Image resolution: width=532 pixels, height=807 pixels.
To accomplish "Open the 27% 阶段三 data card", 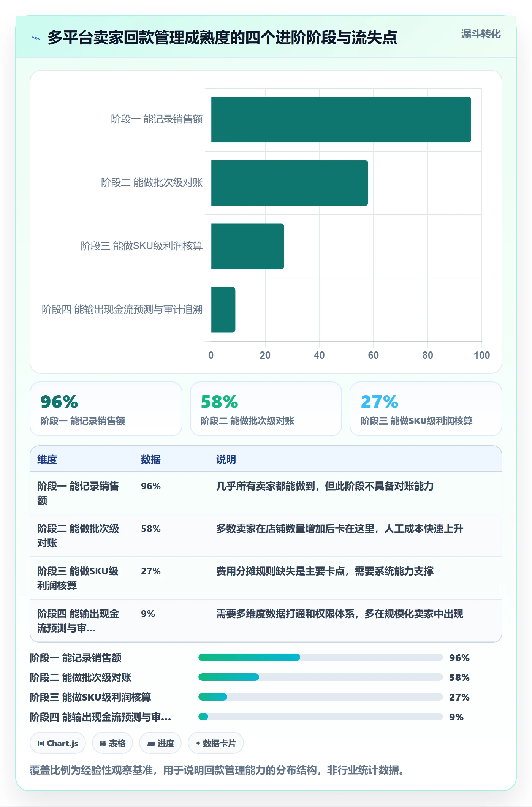I will 426,409.
